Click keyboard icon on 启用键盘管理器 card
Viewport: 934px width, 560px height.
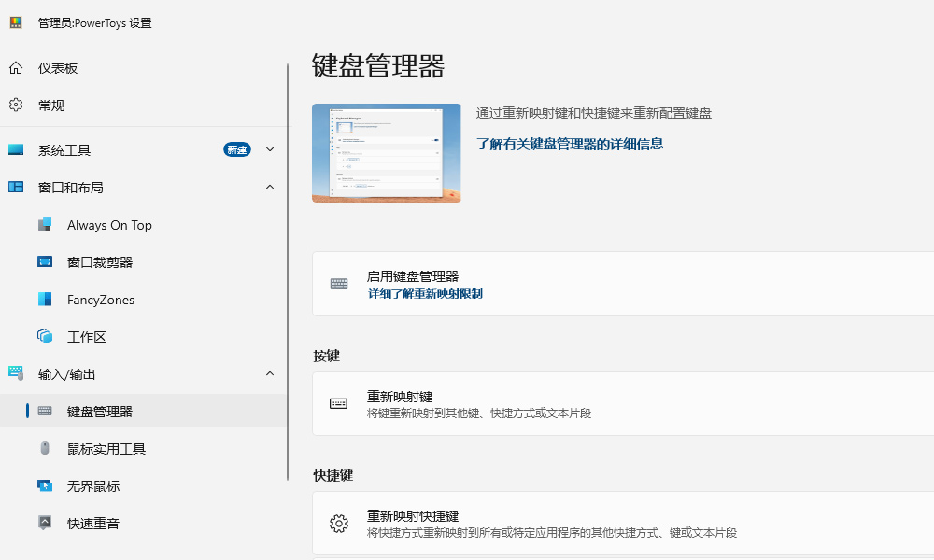[339, 284]
